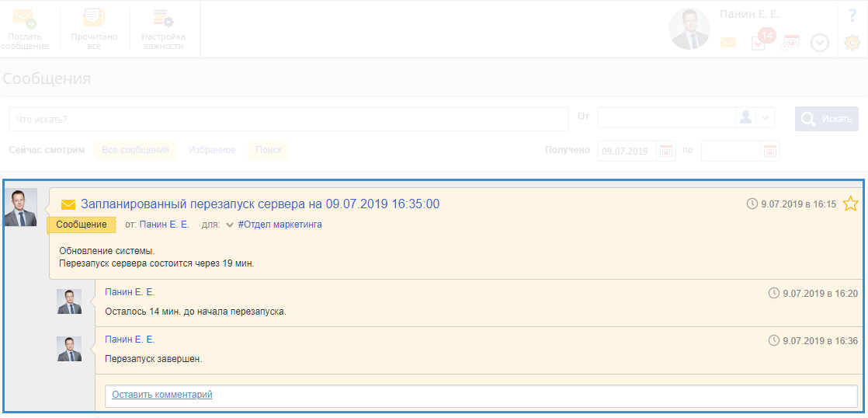868x418 pixels.
Task: Click the 'Сообщение' yellow label
Action: pyautogui.click(x=82, y=225)
